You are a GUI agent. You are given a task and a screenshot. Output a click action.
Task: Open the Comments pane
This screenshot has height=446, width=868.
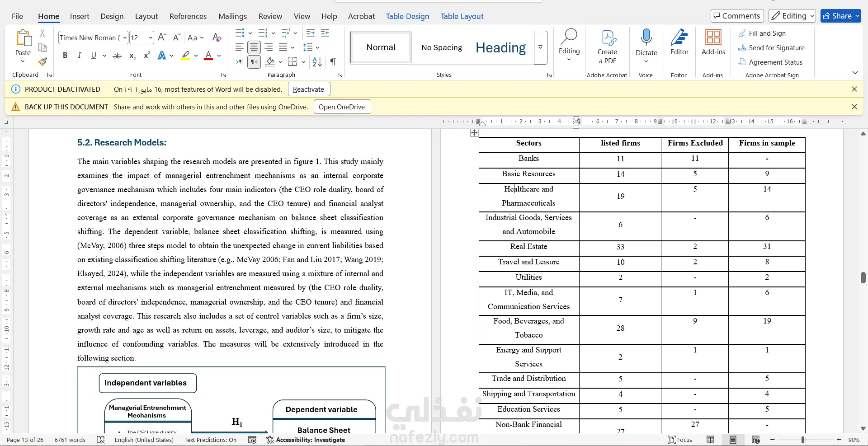coord(737,16)
